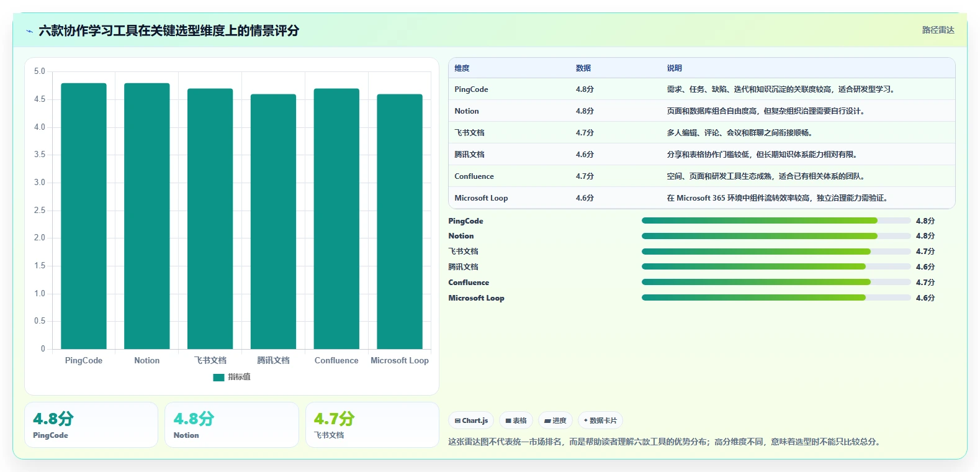The image size is (980, 472).
Task: Click the 腾讯文档 cell in the table
Action: pos(469,155)
